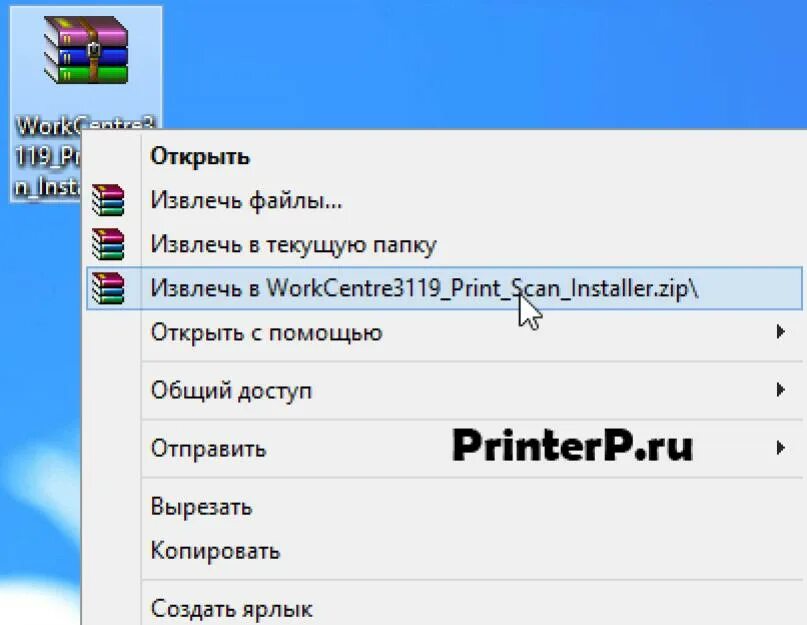Expand arrow next to Отправить

click(x=781, y=448)
